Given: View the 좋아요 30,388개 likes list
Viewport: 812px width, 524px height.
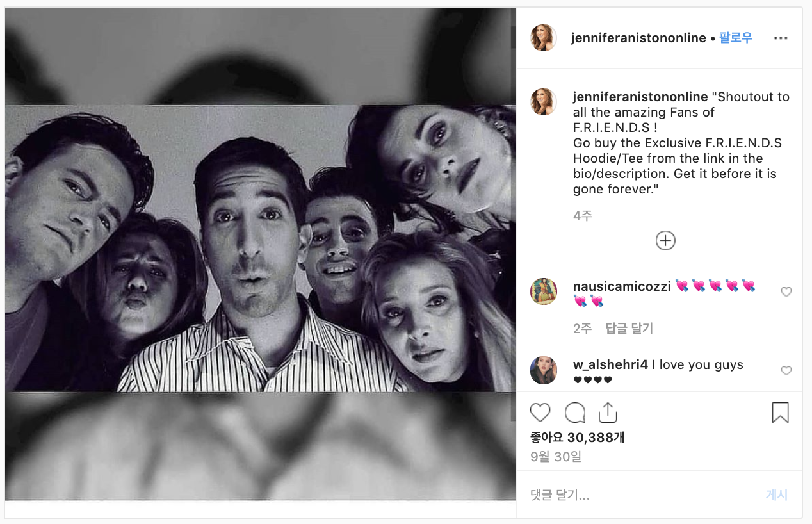Looking at the screenshot, I should click(x=578, y=438).
